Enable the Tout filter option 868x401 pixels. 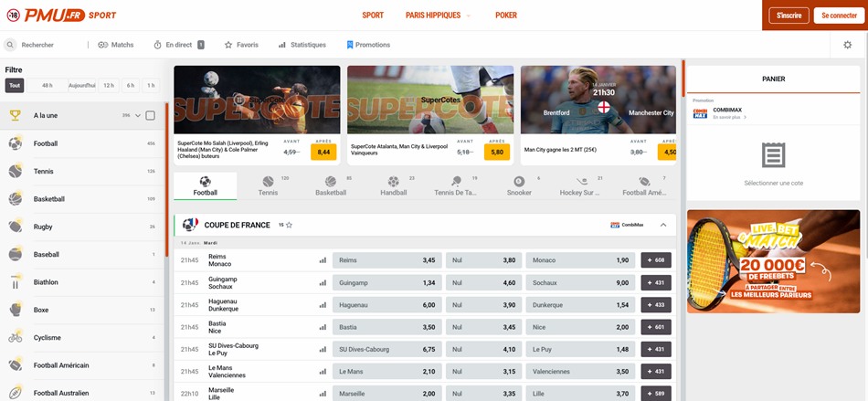[15, 86]
